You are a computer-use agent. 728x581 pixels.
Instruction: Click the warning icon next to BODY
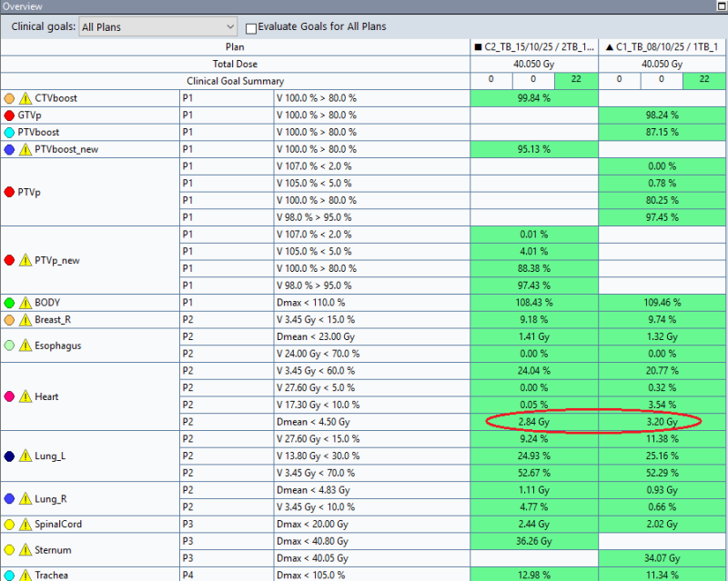coord(25,303)
